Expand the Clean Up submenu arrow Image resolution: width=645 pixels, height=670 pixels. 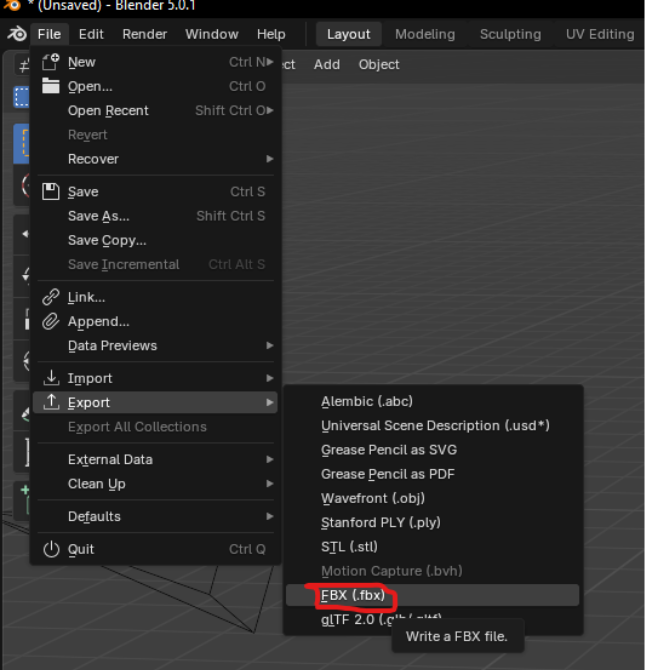[x=270, y=484]
